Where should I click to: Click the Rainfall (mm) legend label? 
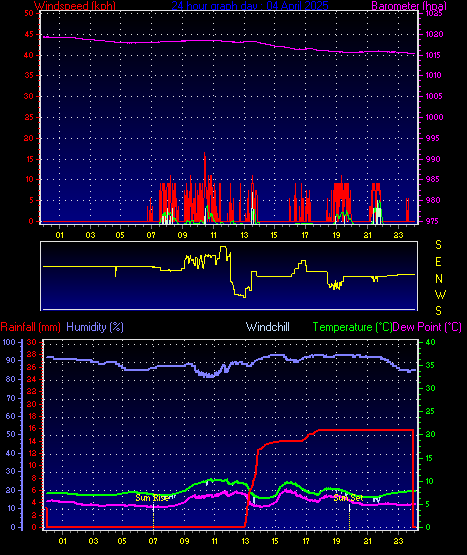30,327
